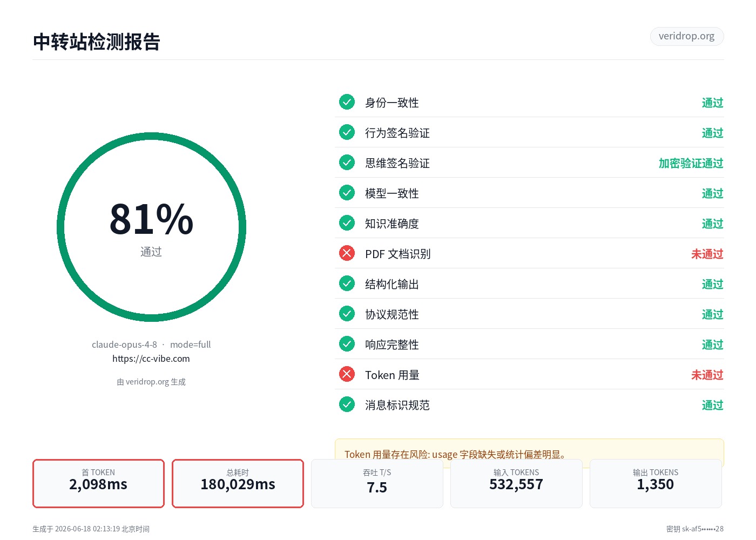Click the red cross icon beside PDF 文档识别

347,253
